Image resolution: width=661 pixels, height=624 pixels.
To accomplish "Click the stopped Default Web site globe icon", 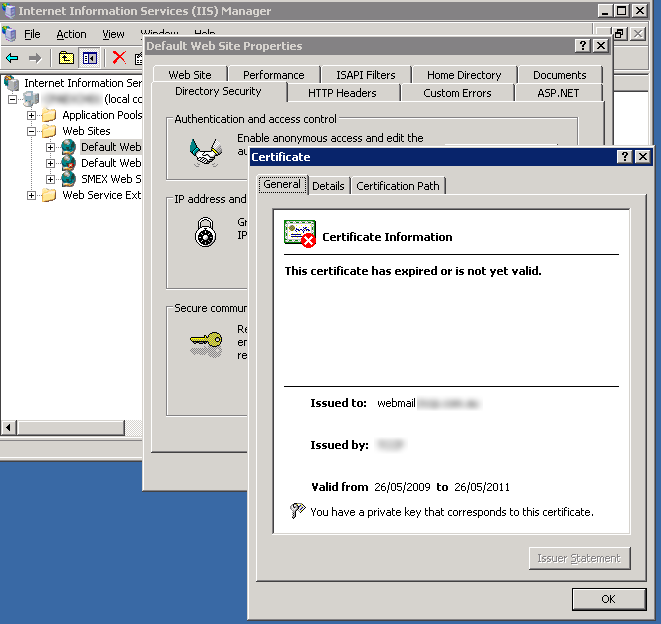I will click(x=69, y=163).
